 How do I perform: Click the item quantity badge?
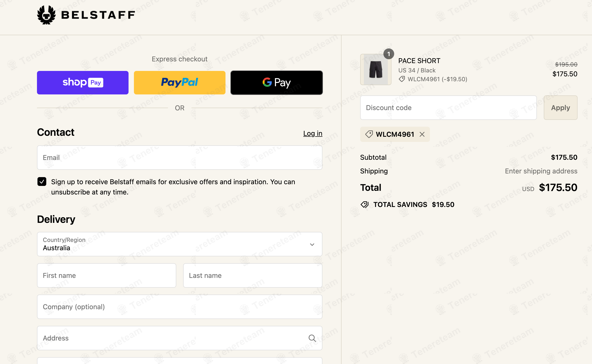389,54
